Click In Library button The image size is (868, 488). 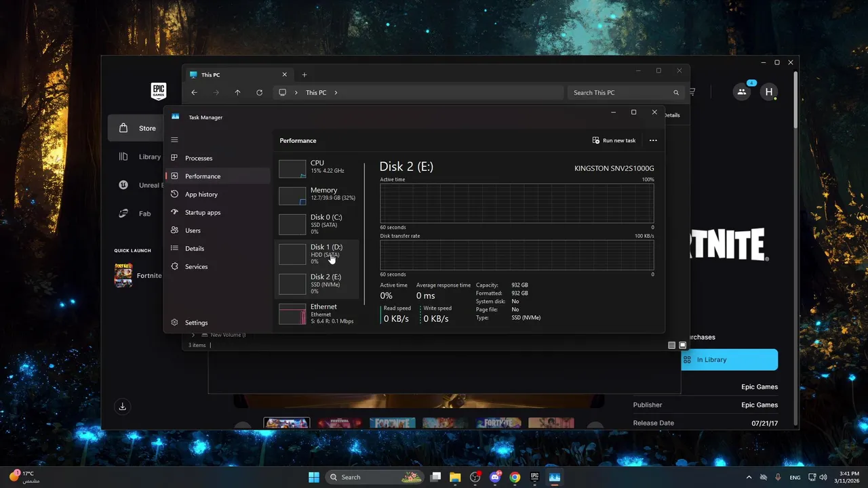point(729,360)
